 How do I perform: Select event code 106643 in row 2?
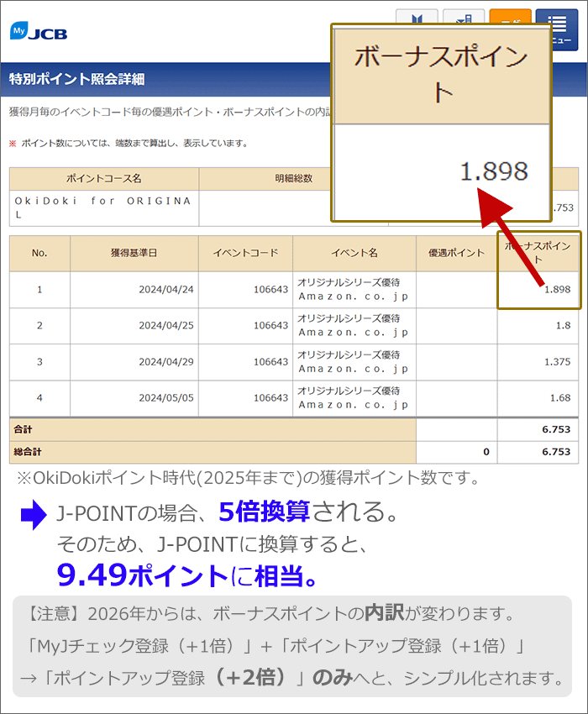[245, 326]
